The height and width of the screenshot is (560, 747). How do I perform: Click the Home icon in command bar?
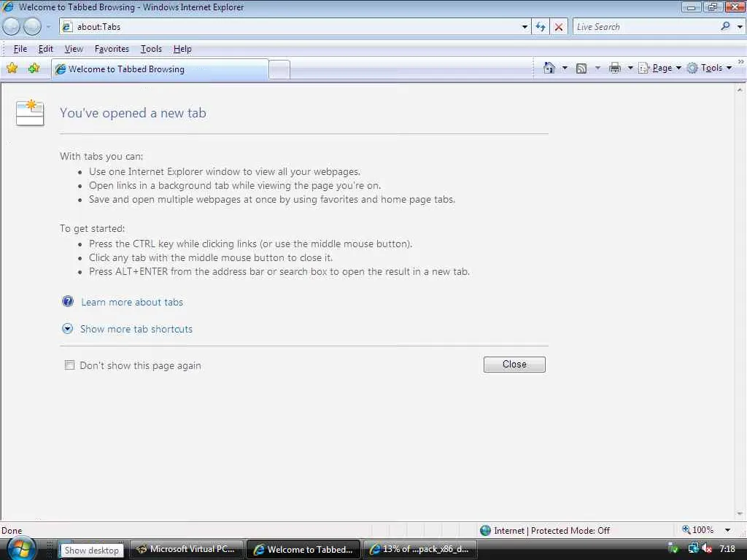[x=549, y=68]
